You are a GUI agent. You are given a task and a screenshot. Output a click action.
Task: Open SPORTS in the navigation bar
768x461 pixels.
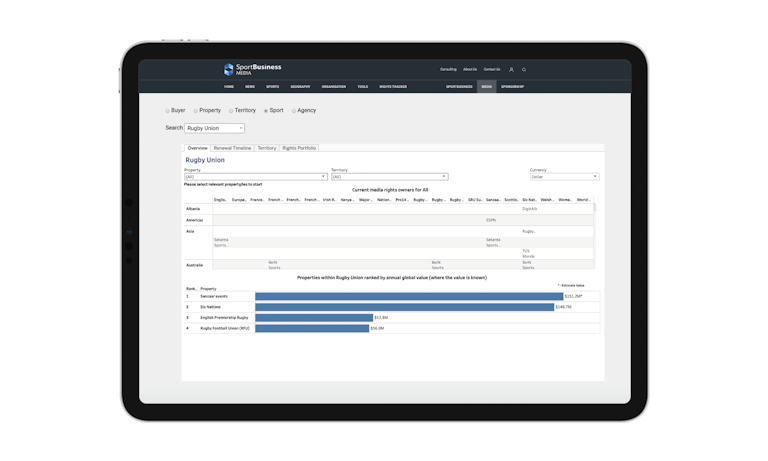click(x=272, y=87)
